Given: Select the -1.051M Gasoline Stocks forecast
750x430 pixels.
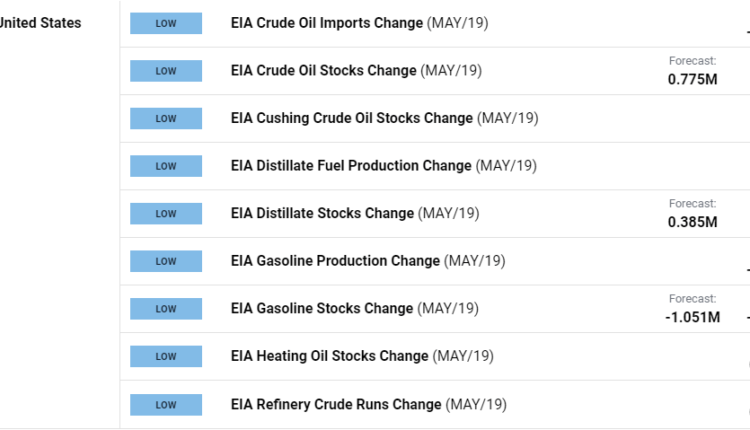Looking at the screenshot, I should tap(691, 316).
